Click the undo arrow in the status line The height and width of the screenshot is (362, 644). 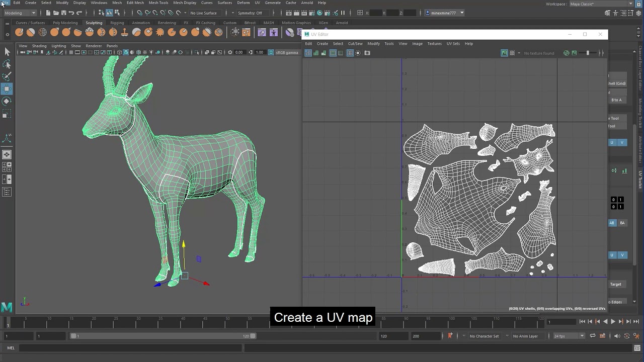pos(71,13)
